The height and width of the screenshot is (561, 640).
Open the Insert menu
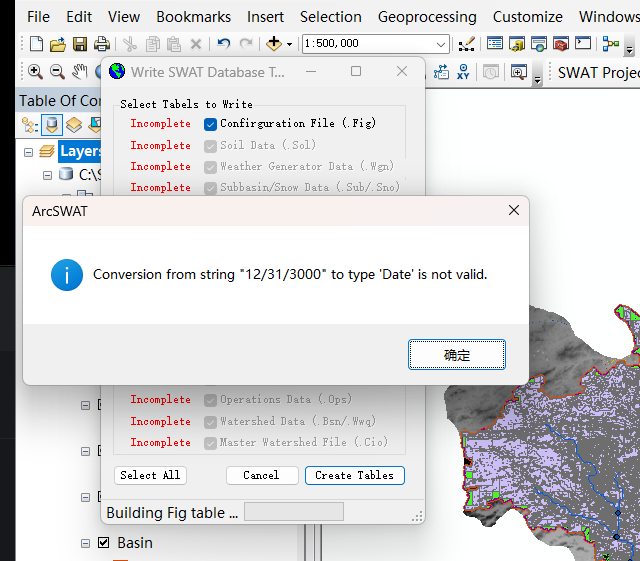tap(265, 17)
